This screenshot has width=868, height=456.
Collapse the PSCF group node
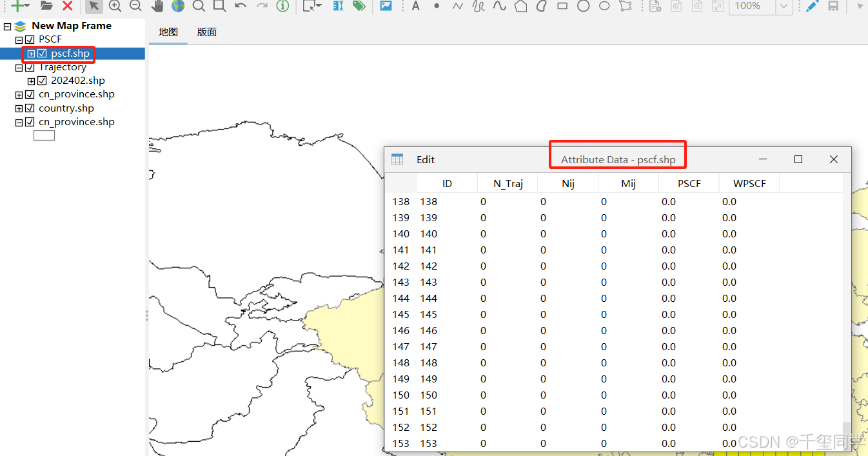(x=19, y=40)
